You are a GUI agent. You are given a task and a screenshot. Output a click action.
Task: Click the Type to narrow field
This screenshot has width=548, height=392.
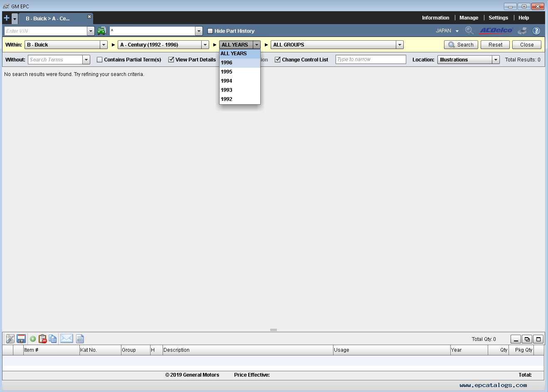370,59
